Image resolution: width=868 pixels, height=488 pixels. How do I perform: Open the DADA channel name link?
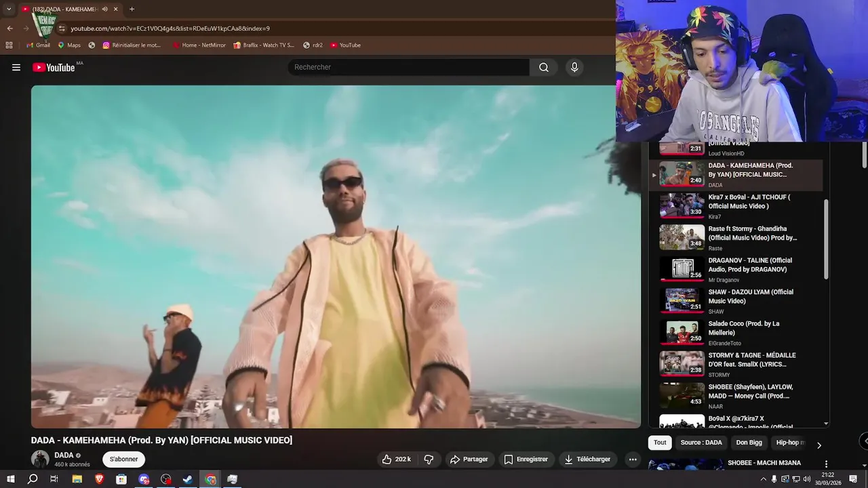[64, 455]
